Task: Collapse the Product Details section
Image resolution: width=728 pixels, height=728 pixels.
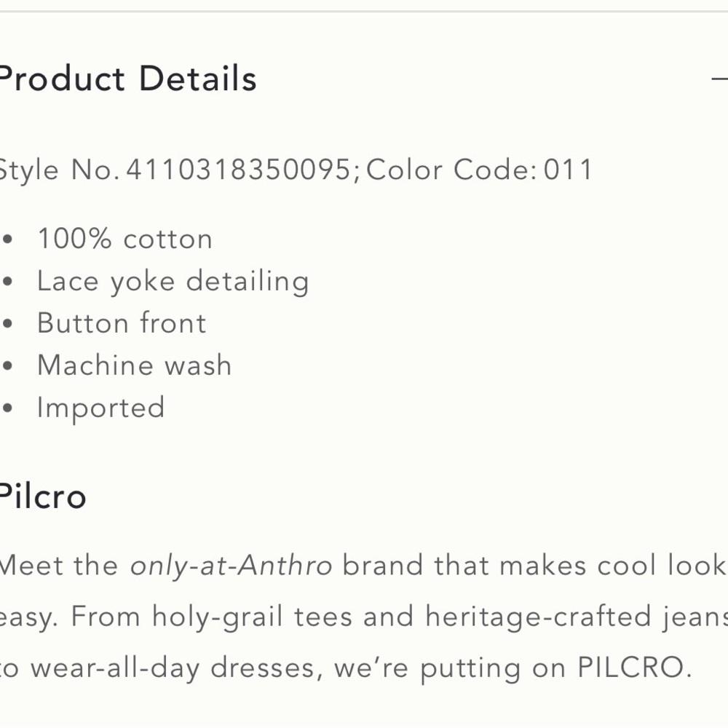Action: coord(720,79)
